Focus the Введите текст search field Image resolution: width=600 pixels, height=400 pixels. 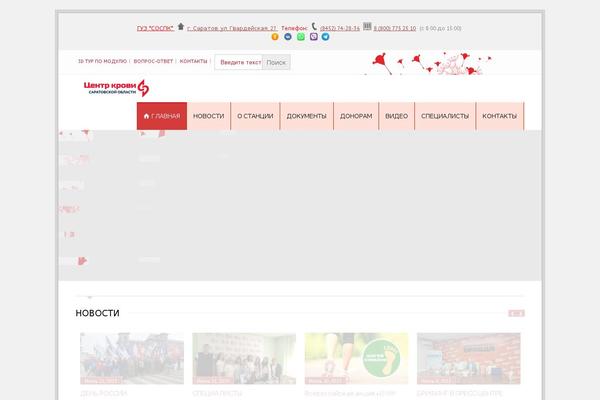pos(239,62)
